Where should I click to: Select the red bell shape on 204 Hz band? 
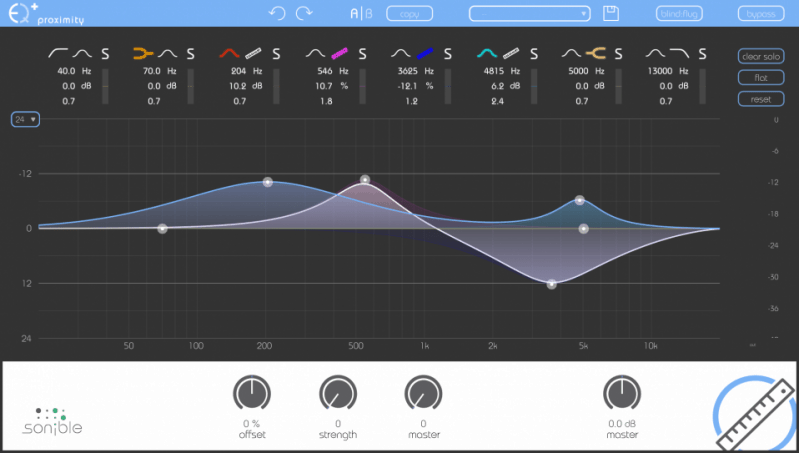point(229,53)
